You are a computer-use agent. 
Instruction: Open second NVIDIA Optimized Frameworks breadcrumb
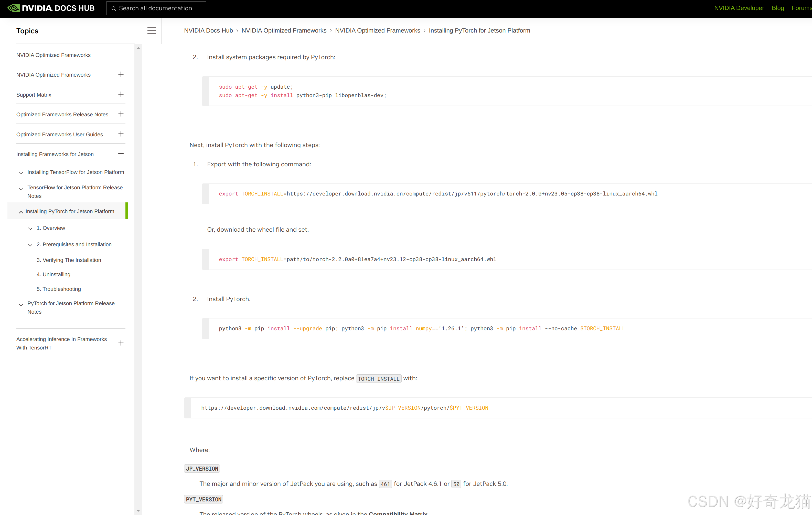tap(377, 30)
